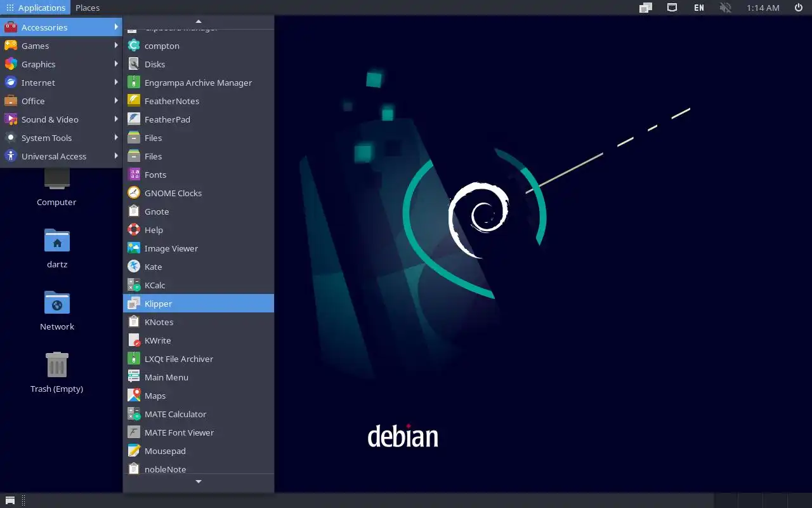The image size is (812, 508).
Task: Open MATE Calculator
Action: [199, 414]
